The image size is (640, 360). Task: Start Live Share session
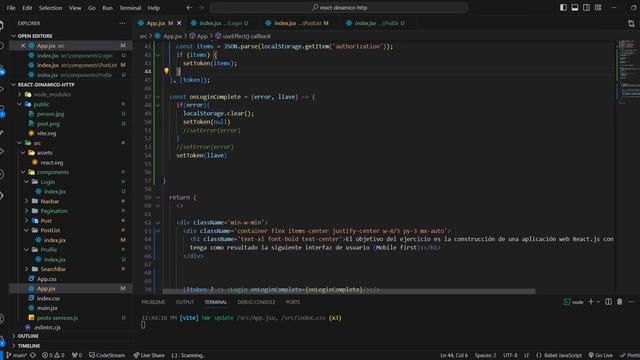pos(149,355)
